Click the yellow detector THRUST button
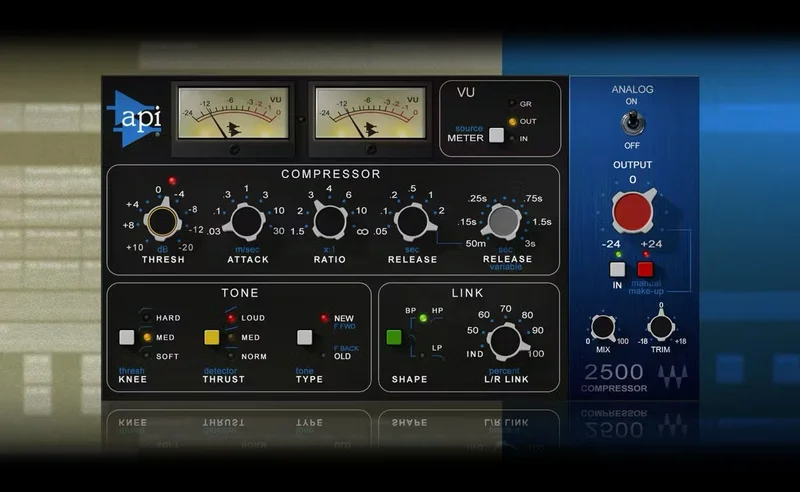Image resolution: width=800 pixels, height=492 pixels. (x=212, y=337)
